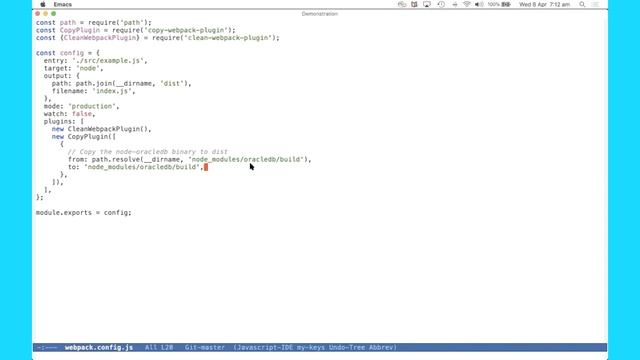
Task: Click module.exports = config; line
Action: pyautogui.click(x=84, y=213)
